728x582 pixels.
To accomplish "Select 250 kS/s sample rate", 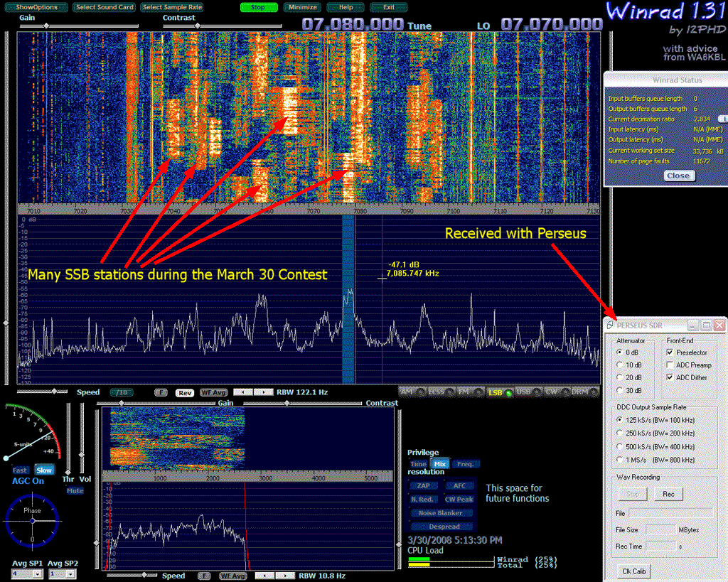I will click(x=656, y=433).
